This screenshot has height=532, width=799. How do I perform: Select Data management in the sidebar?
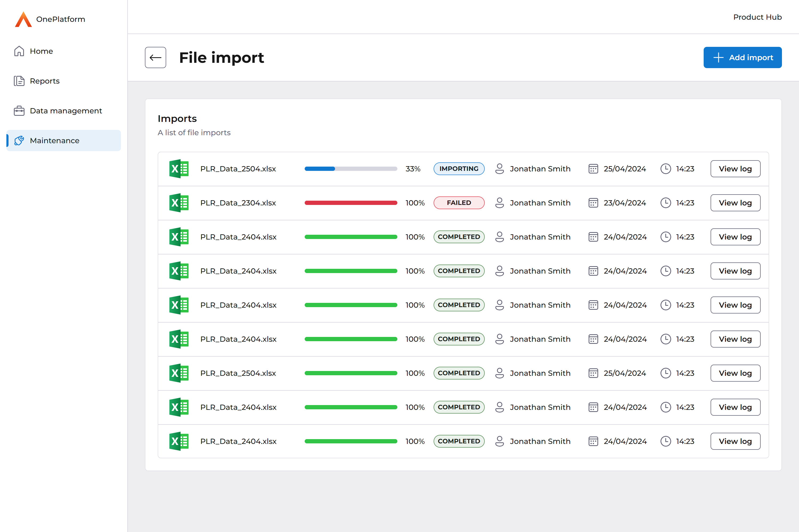click(66, 111)
